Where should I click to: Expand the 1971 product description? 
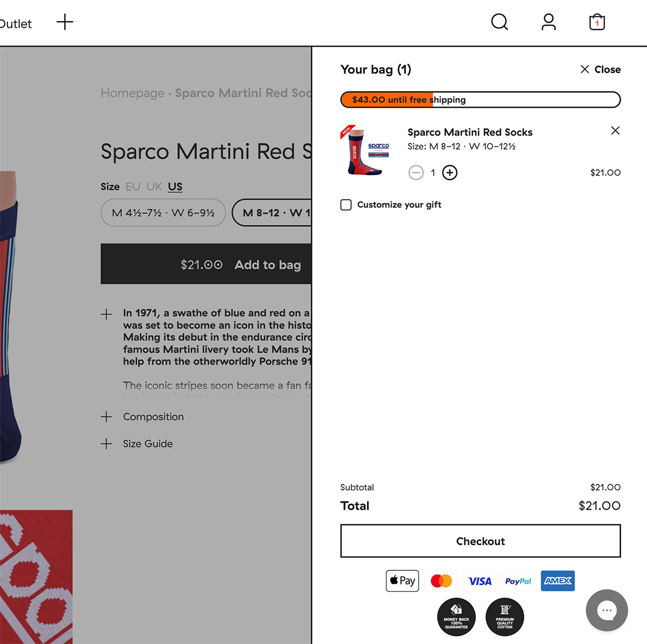[107, 314]
